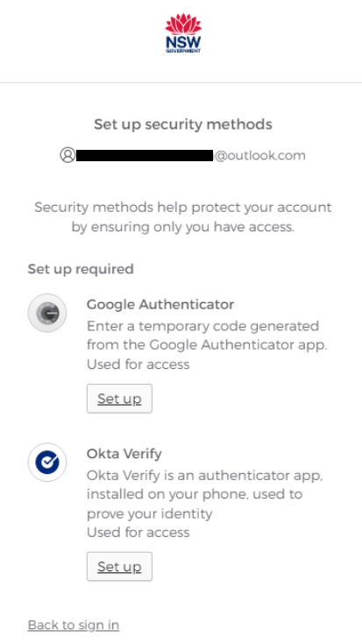Click the Google Authenticator dial icon
Screen dimensions: 362x644
coord(47,313)
